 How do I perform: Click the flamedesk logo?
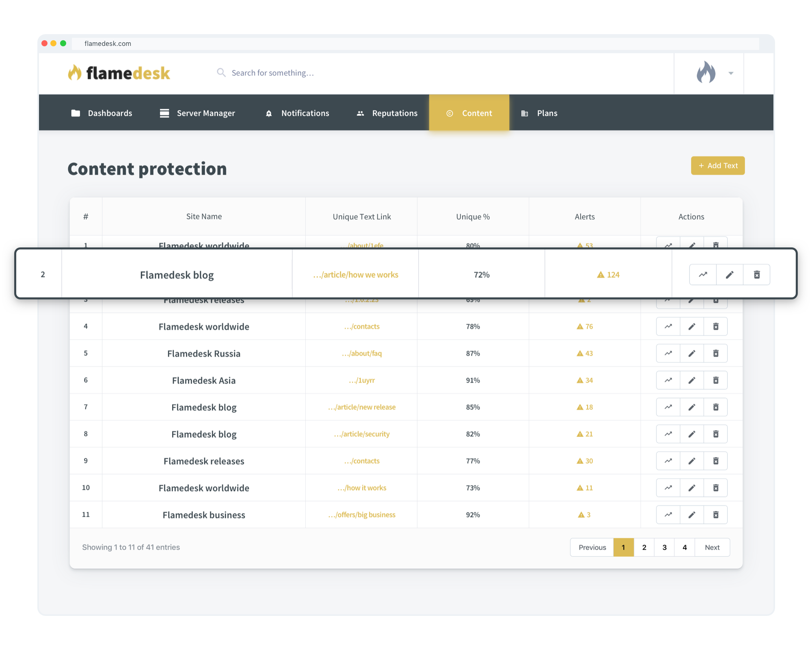coord(119,73)
